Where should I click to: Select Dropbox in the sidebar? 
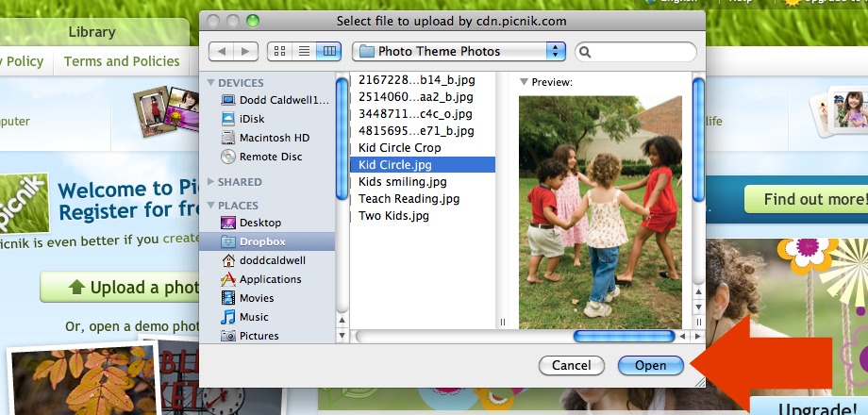267,241
